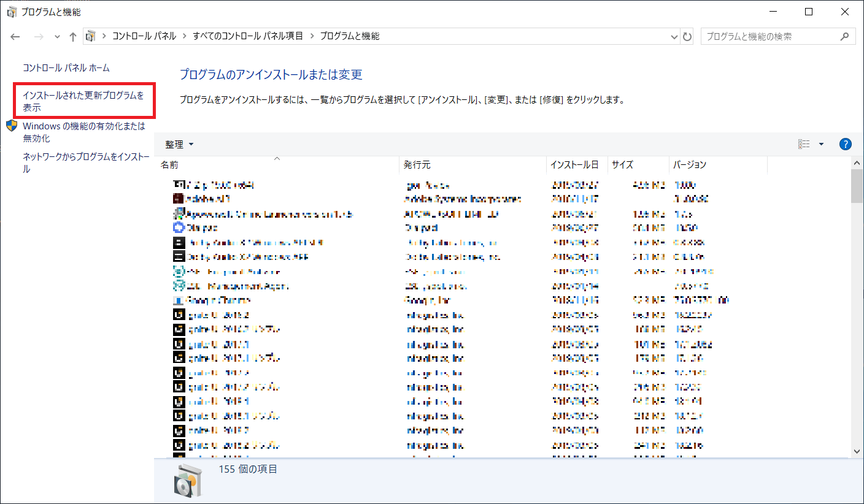Click the title bar プログラムと機能 window icon
Screen dimensions: 864x504
coord(12,12)
